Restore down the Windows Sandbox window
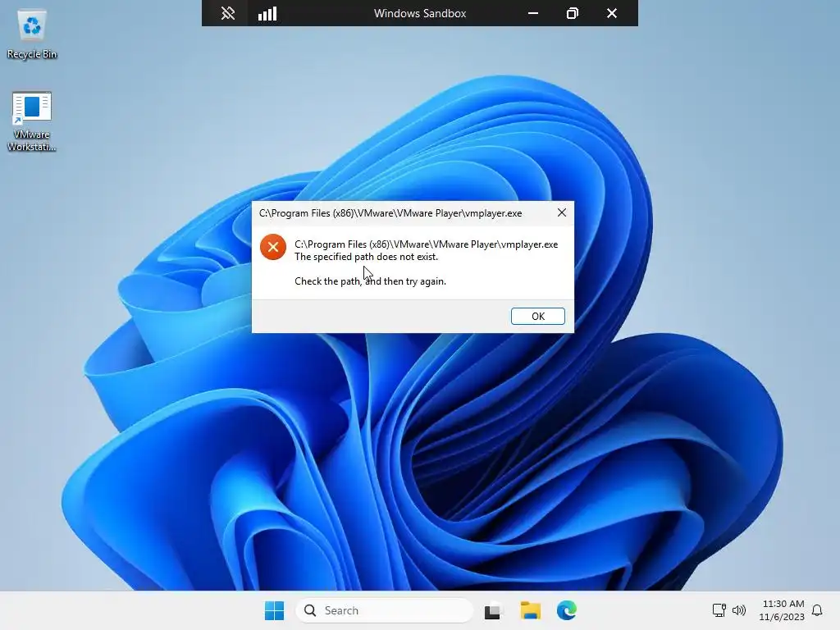The image size is (840, 630). 572,13
